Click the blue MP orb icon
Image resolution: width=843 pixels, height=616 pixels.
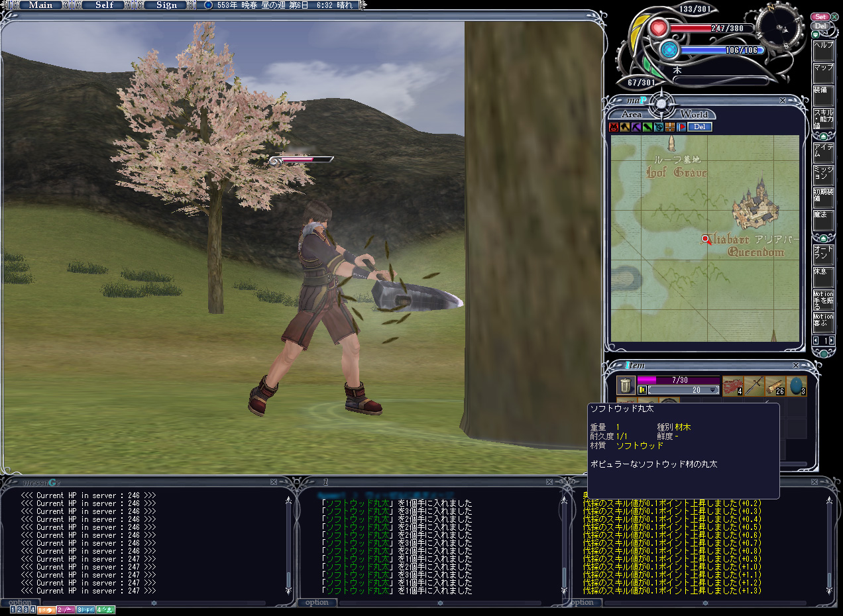(x=670, y=49)
